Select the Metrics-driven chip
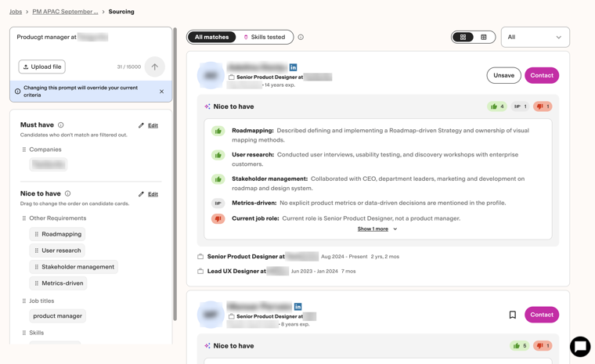Image resolution: width=595 pixels, height=364 pixels. click(58, 283)
